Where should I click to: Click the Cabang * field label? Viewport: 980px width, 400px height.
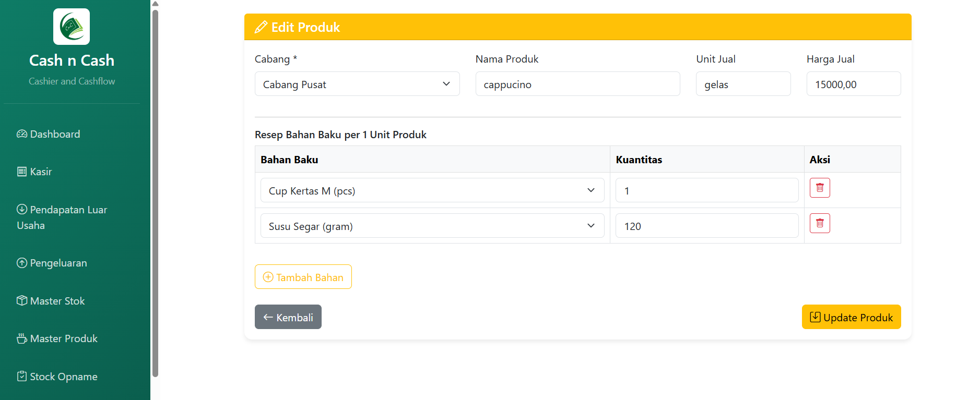(276, 59)
